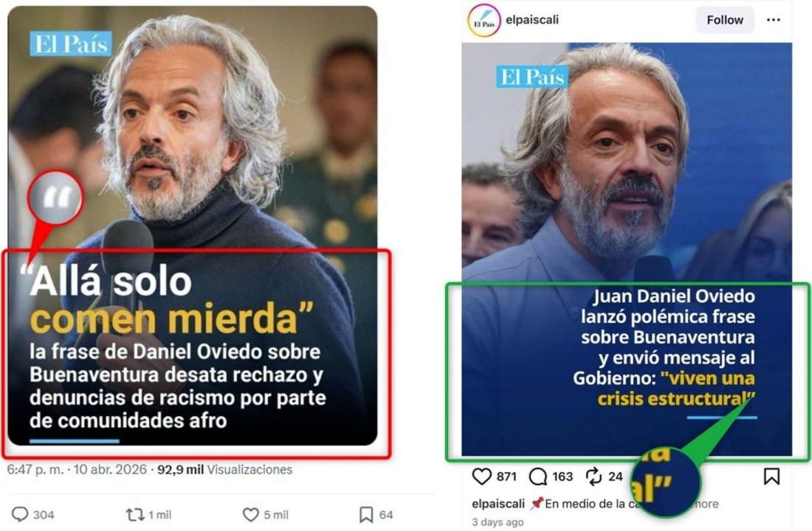The width and height of the screenshot is (812, 531).
Task: Open the 'crisis estructural' post image
Action: (x=627, y=249)
